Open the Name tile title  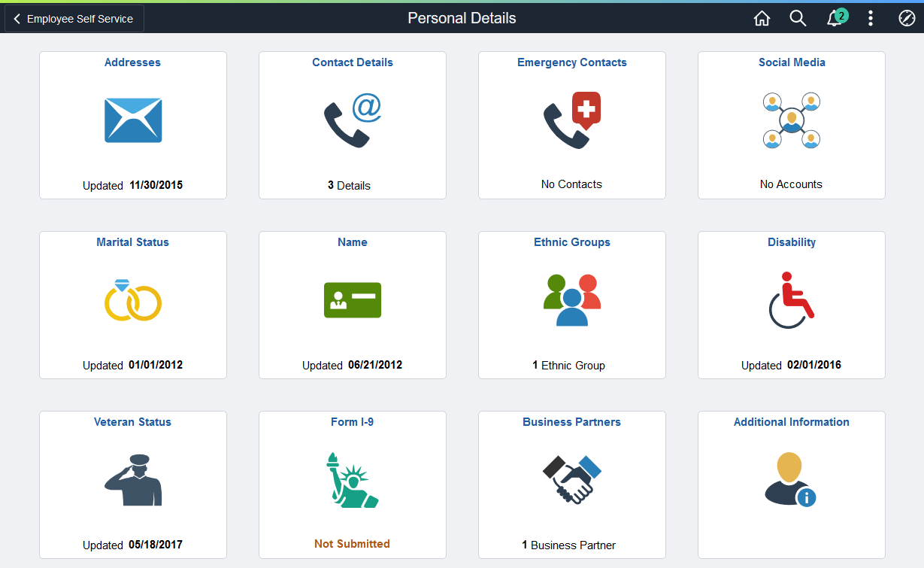coord(353,242)
